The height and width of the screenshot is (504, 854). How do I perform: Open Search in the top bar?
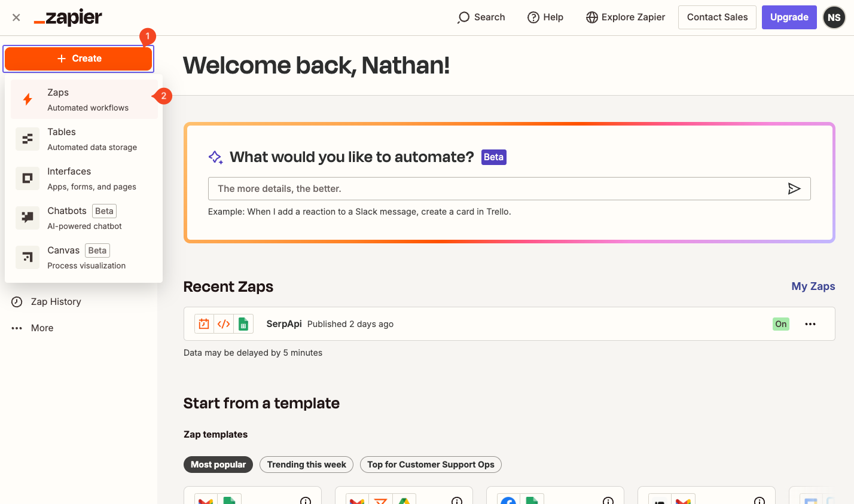481,17
